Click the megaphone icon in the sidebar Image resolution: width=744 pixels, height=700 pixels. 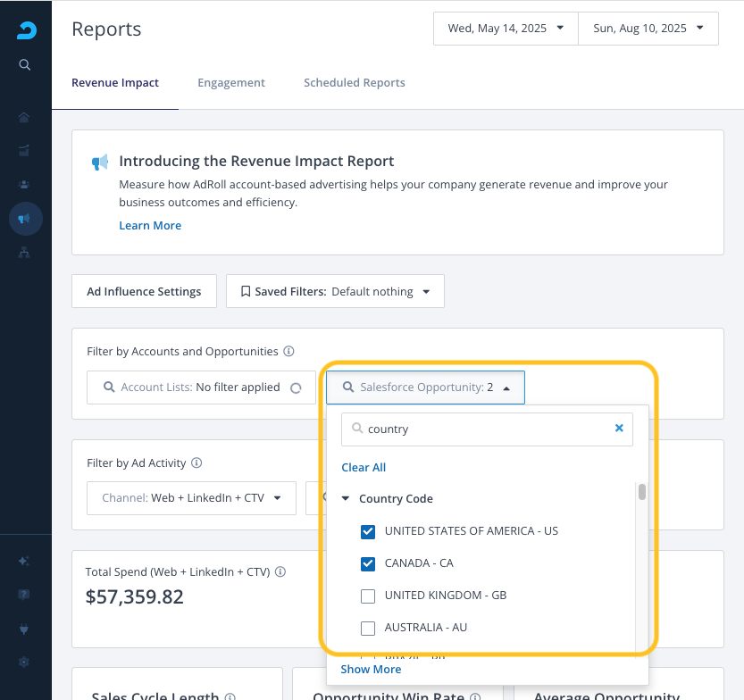[25, 219]
